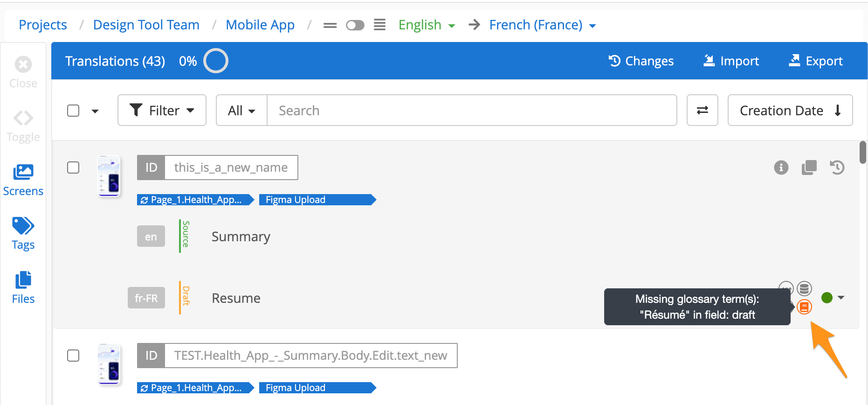Open the Tags sidebar panel
Image resolution: width=868 pixels, height=405 pixels.
(23, 234)
